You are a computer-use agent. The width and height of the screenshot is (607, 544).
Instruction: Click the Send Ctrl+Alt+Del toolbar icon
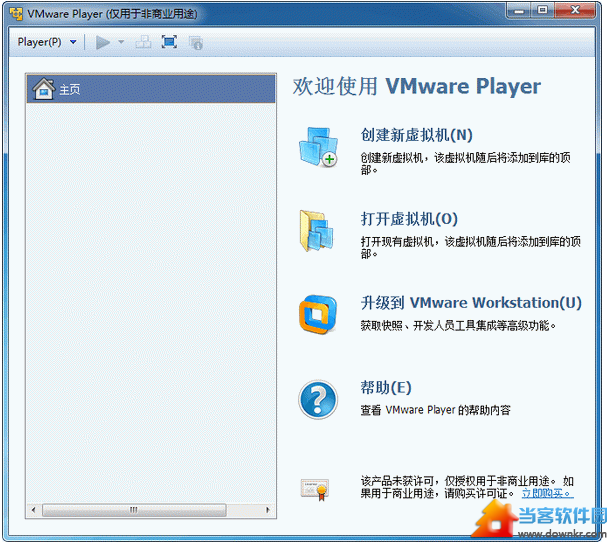[143, 42]
